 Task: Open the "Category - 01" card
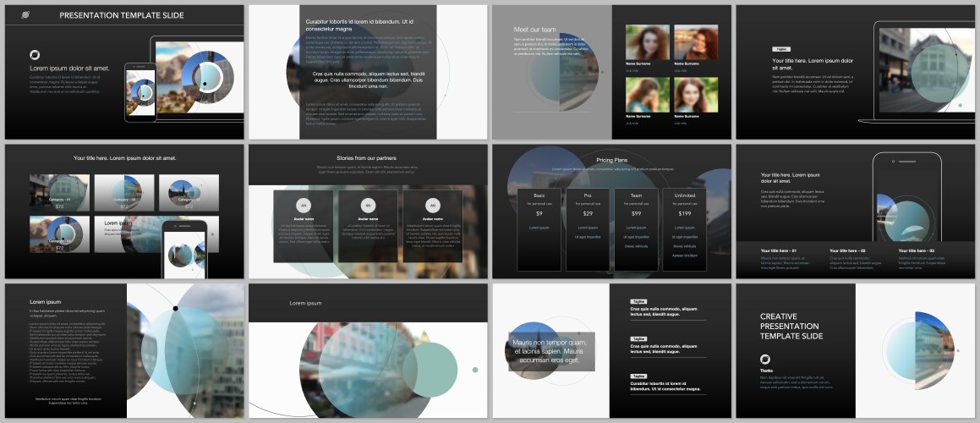click(59, 193)
